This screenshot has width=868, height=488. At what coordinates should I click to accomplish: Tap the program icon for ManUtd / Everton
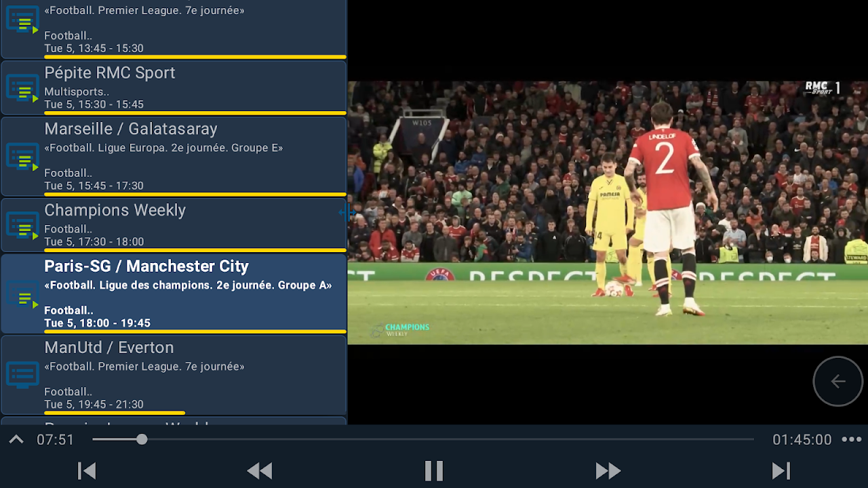(x=22, y=375)
